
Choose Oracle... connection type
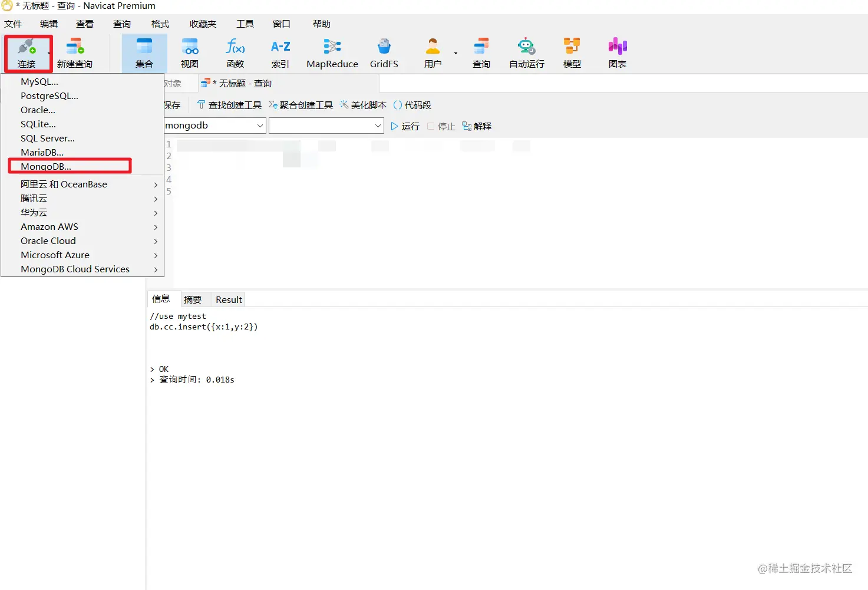tap(82, 110)
